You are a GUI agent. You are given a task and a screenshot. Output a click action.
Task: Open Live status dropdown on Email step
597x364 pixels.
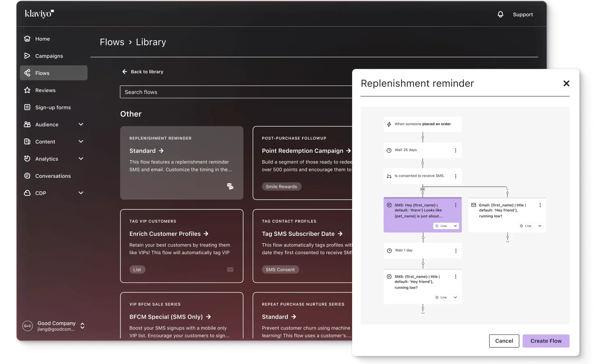531,226
